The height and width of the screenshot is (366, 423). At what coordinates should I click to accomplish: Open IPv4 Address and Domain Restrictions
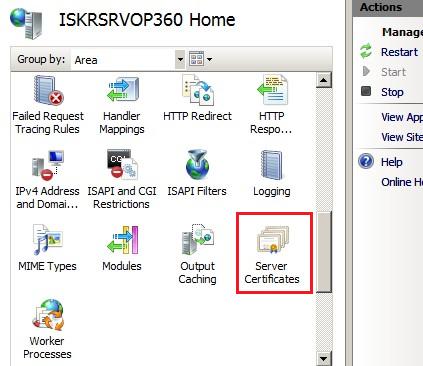[47, 179]
